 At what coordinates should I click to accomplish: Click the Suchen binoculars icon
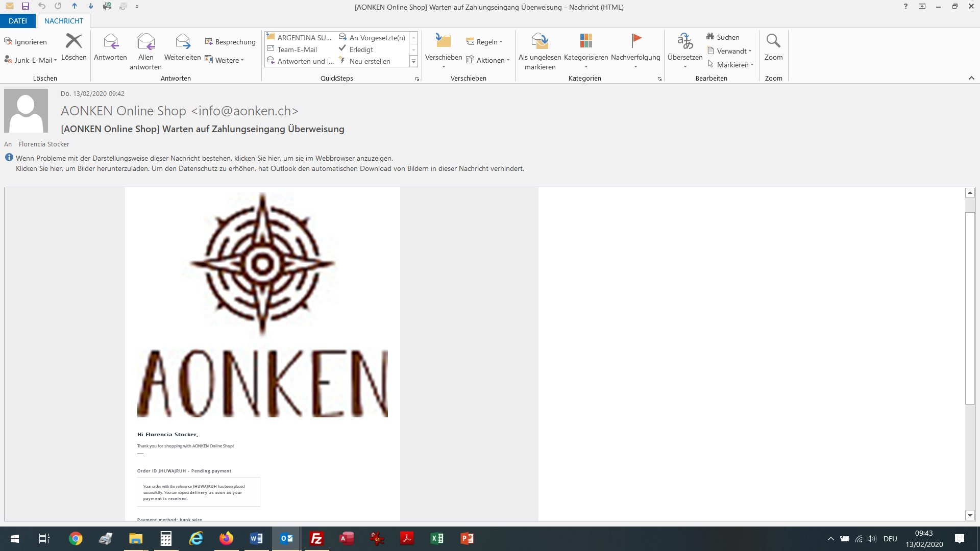tap(710, 37)
